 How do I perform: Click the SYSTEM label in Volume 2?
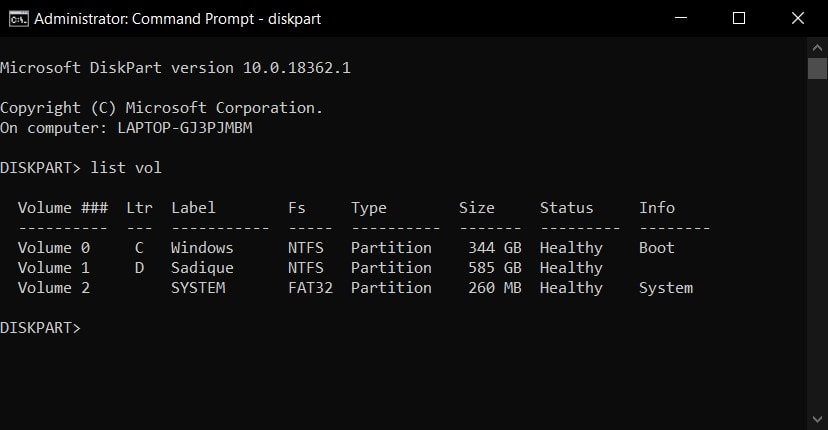tap(198, 288)
